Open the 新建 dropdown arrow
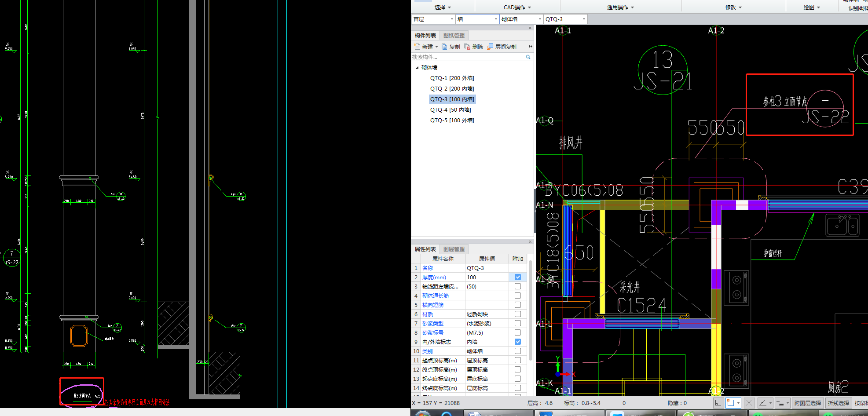 [436, 47]
